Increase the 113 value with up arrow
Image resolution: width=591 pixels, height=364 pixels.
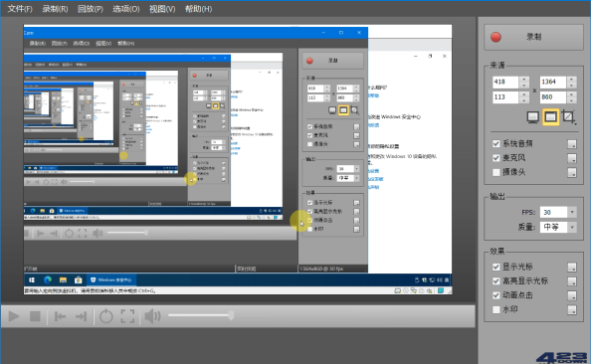[x=524, y=94]
